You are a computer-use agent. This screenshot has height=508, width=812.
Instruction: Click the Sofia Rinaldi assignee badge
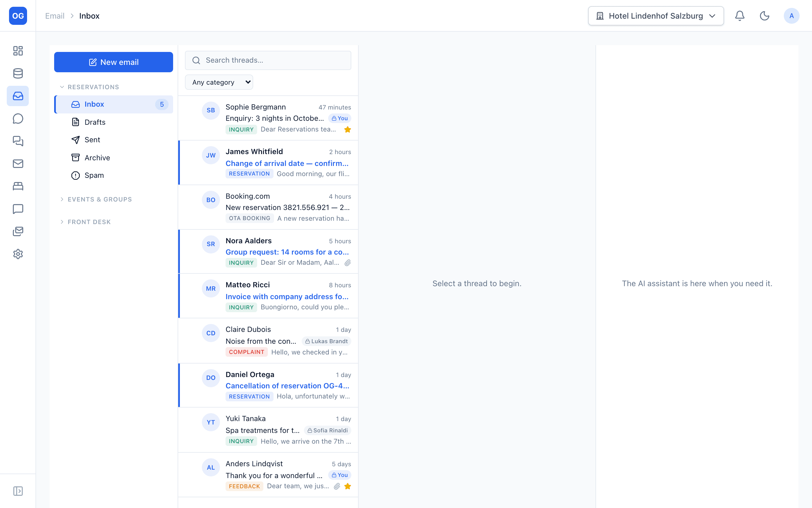click(x=328, y=430)
